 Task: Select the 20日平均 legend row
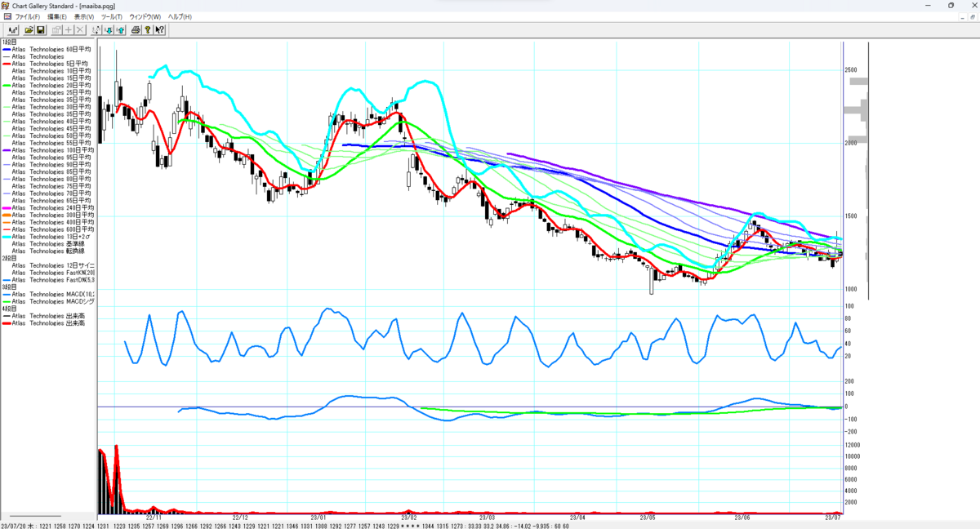click(47, 85)
